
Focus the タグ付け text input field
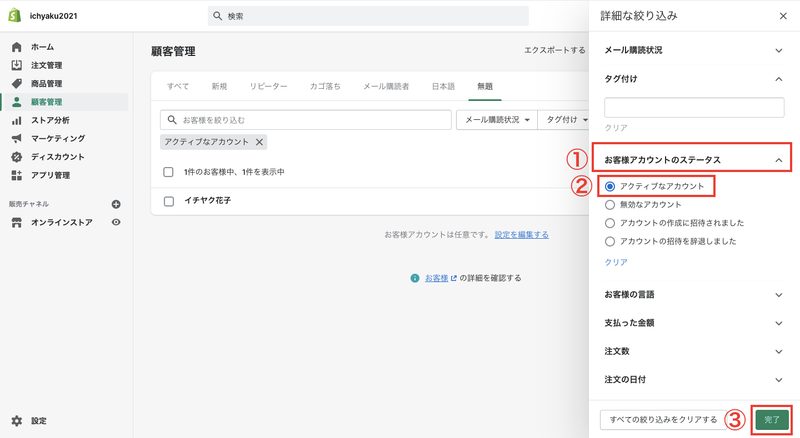coord(694,108)
